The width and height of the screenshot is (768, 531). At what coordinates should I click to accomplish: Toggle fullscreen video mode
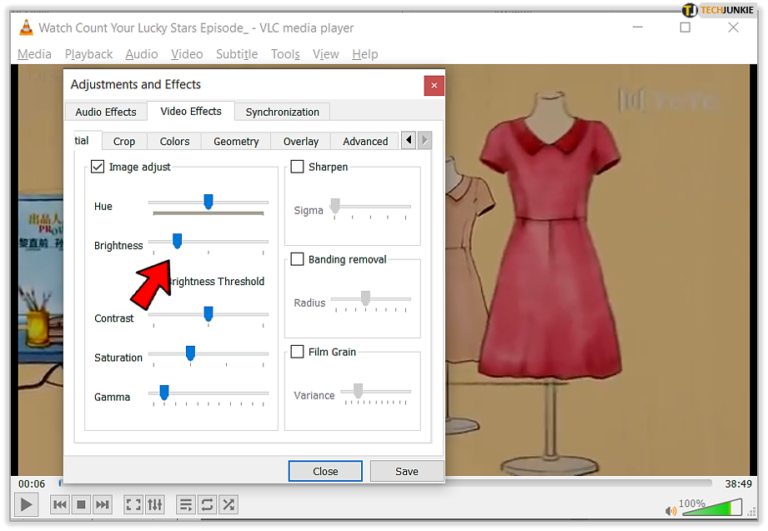[133, 505]
